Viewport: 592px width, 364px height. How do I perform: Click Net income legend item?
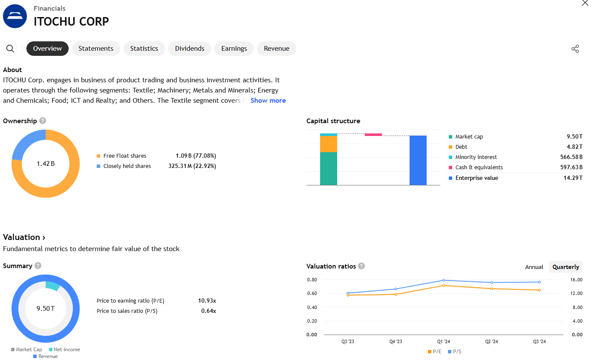[x=64, y=350]
